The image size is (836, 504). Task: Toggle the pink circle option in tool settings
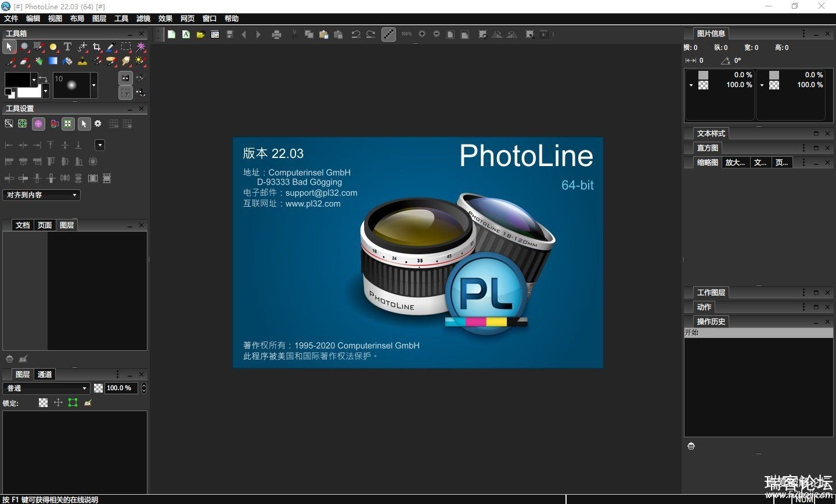tap(38, 124)
